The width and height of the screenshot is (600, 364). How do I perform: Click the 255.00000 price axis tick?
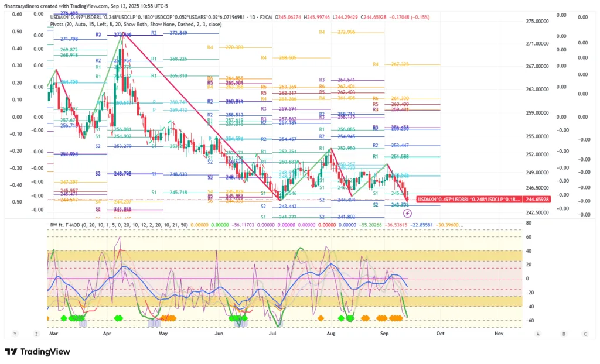pyautogui.click(x=537, y=136)
